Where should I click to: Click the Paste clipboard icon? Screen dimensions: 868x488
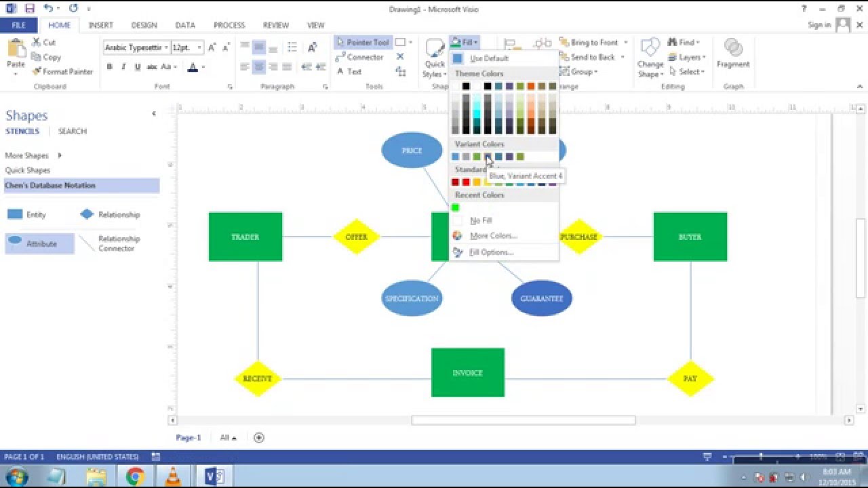point(15,47)
